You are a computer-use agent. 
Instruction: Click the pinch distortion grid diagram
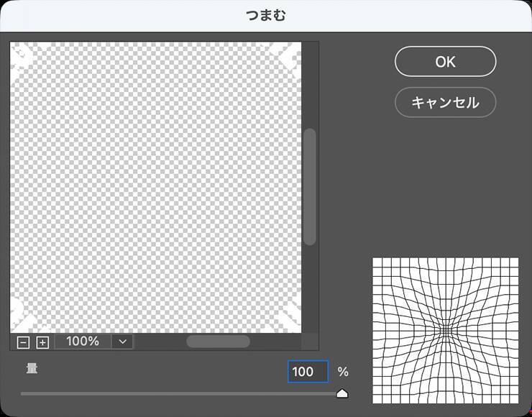pos(446,331)
